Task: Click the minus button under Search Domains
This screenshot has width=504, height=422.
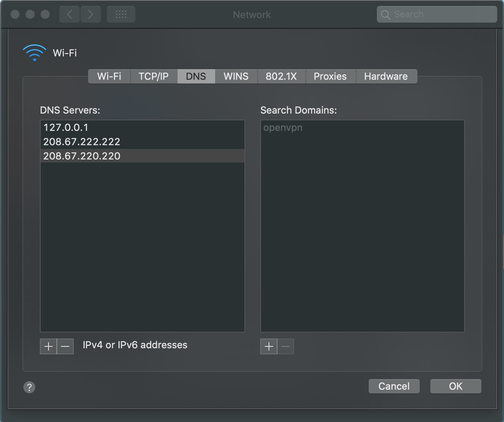Action: 286,346
